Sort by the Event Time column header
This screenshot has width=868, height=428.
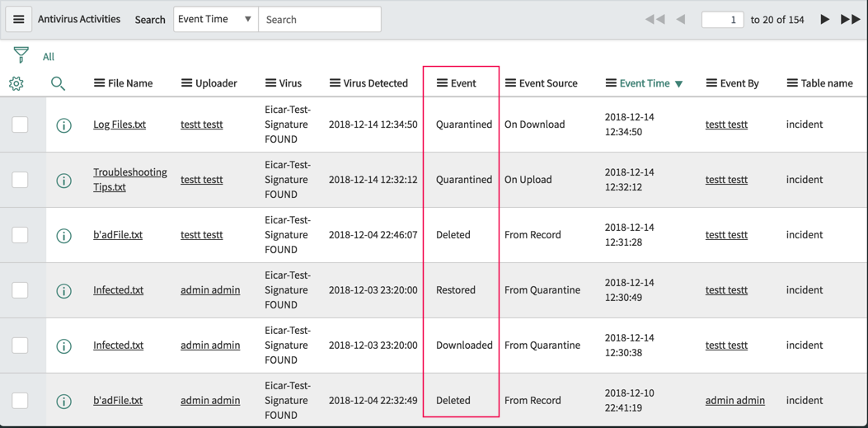pyautogui.click(x=644, y=83)
